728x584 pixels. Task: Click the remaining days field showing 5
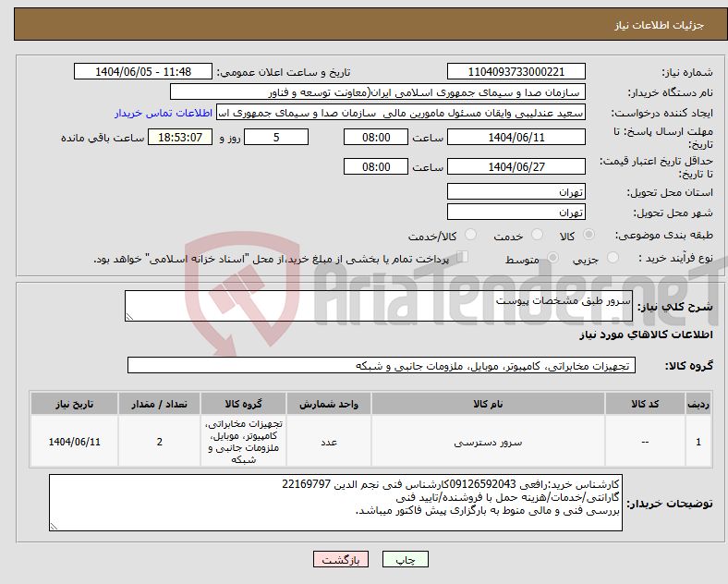(x=276, y=137)
